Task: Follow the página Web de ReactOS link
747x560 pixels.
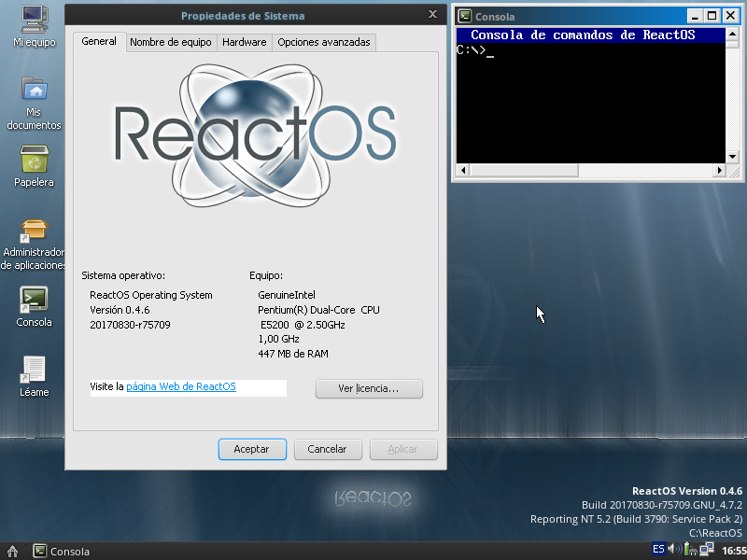Action: 181,386
